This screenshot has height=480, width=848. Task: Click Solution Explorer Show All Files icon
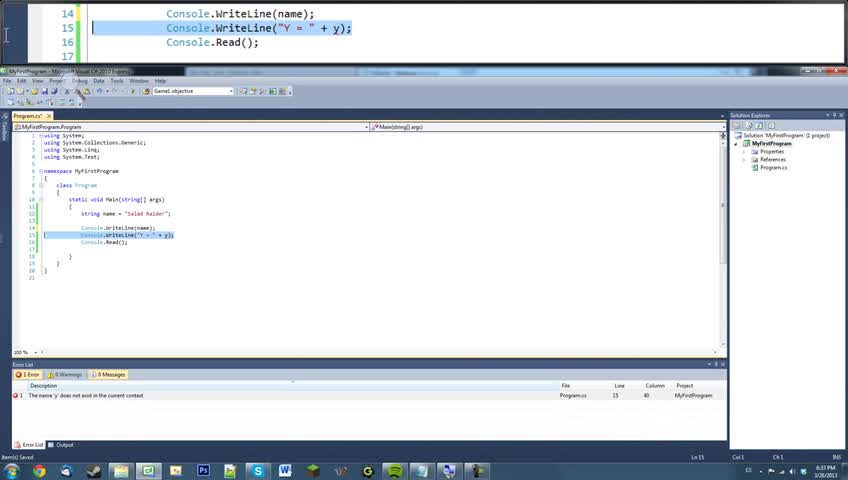[749, 125]
